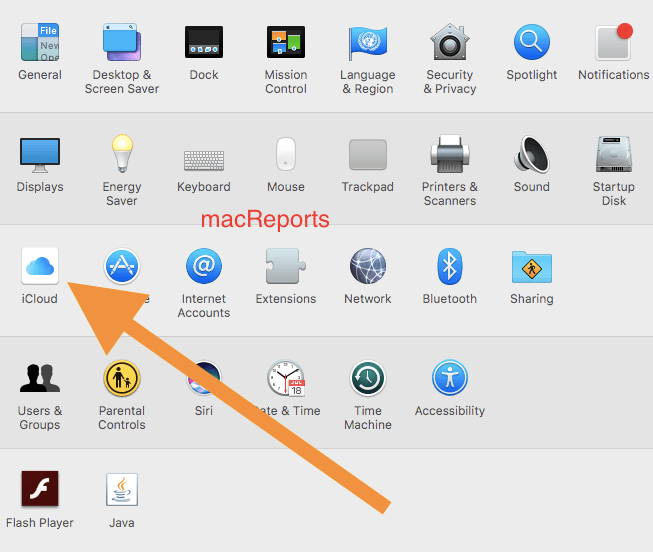Image resolution: width=653 pixels, height=552 pixels.
Task: Open Time Machine preferences
Action: 368,378
